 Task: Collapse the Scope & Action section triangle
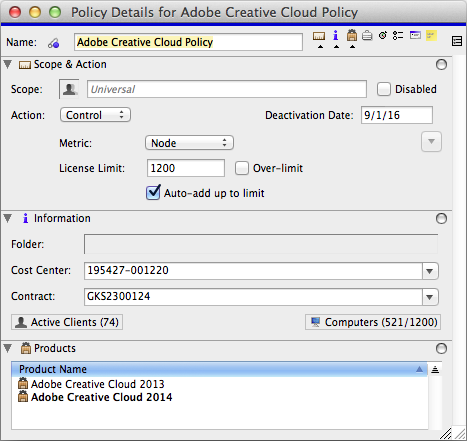click(8, 64)
